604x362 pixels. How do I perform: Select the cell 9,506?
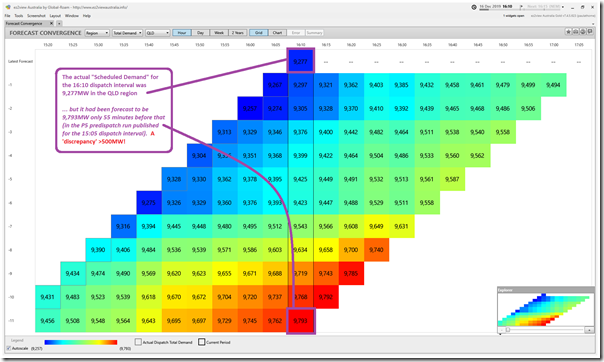pos(528,109)
